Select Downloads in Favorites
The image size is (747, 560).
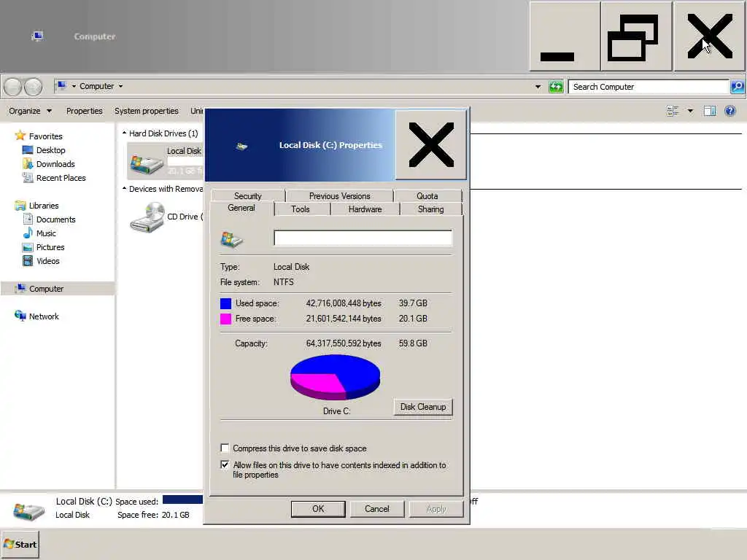pos(55,164)
